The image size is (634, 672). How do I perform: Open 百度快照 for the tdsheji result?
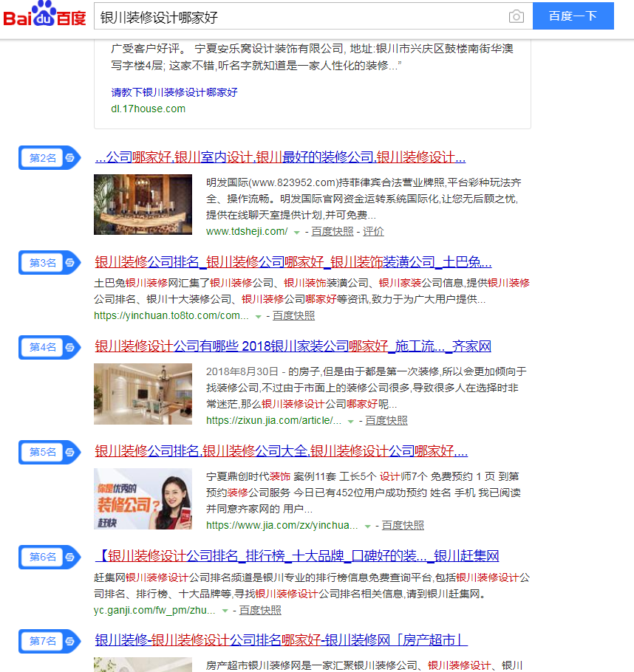[x=333, y=231]
